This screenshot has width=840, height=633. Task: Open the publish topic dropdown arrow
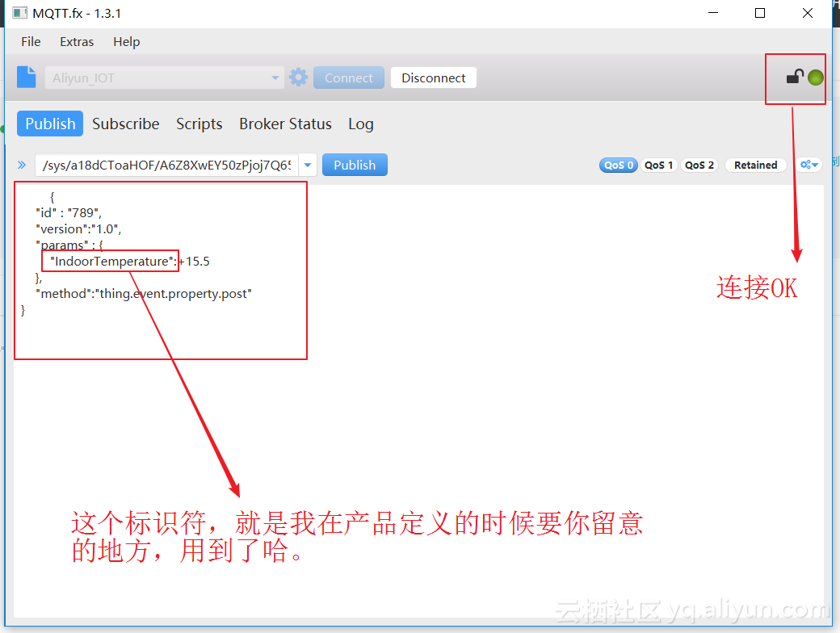click(308, 165)
